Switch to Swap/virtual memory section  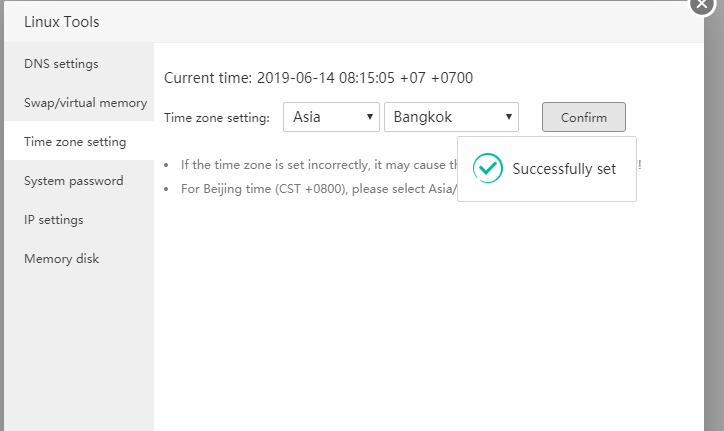click(x=85, y=103)
